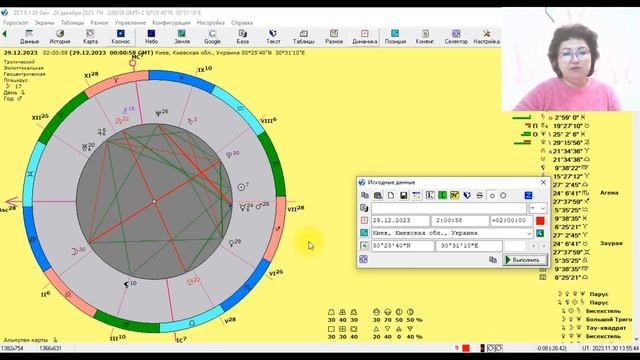Viewport: 640px width, 360px height.
Task: Select the Космос toolbar button
Action: pos(120,37)
